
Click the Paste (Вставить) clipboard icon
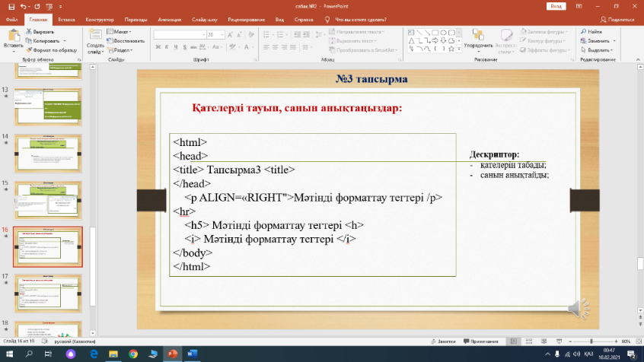tap(13, 36)
